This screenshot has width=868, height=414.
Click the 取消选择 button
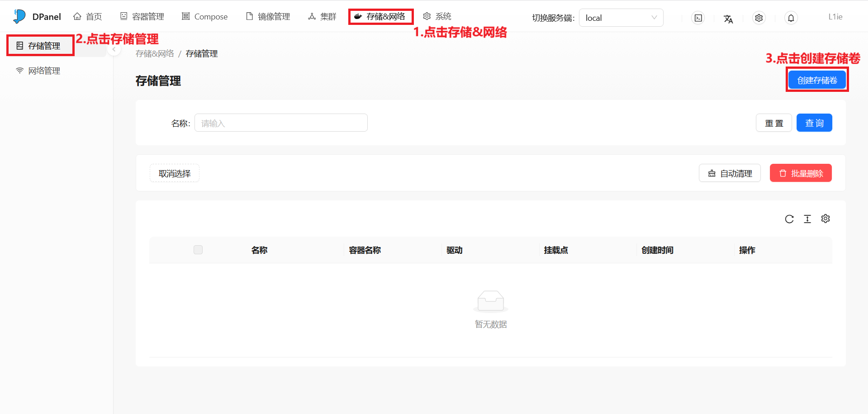tap(175, 173)
